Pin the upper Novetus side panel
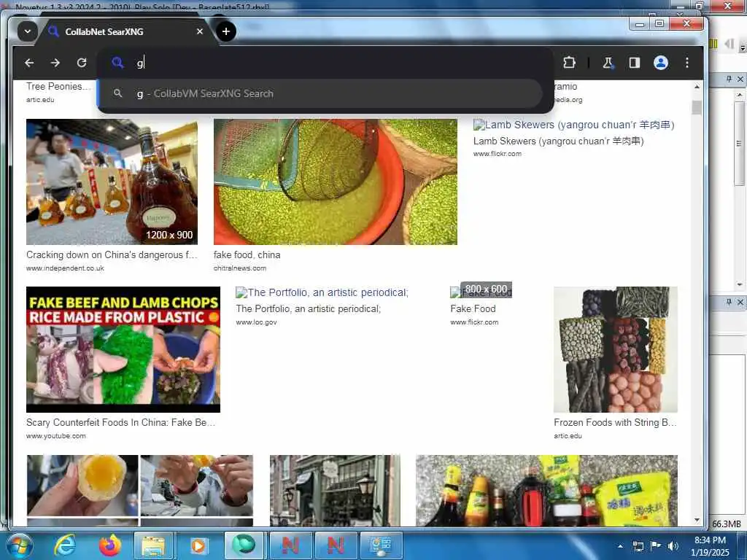Image resolution: width=747 pixels, height=560 pixels. [x=729, y=79]
